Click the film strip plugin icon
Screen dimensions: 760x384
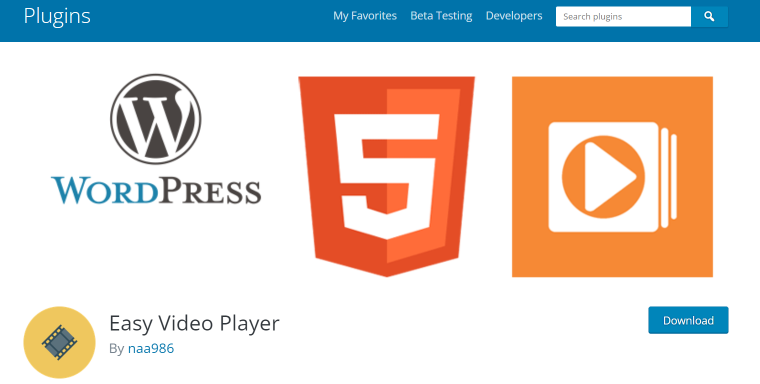60,342
